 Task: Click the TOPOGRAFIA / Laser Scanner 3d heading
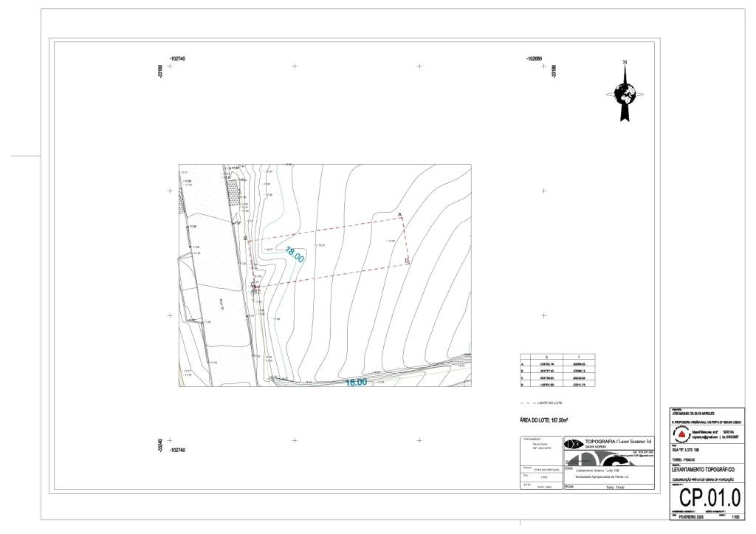(x=618, y=442)
